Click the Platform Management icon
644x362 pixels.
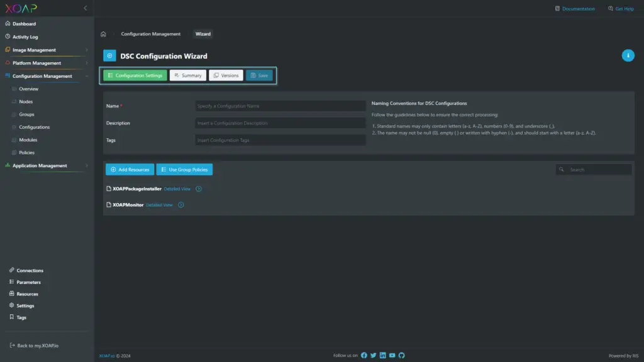[x=8, y=63]
